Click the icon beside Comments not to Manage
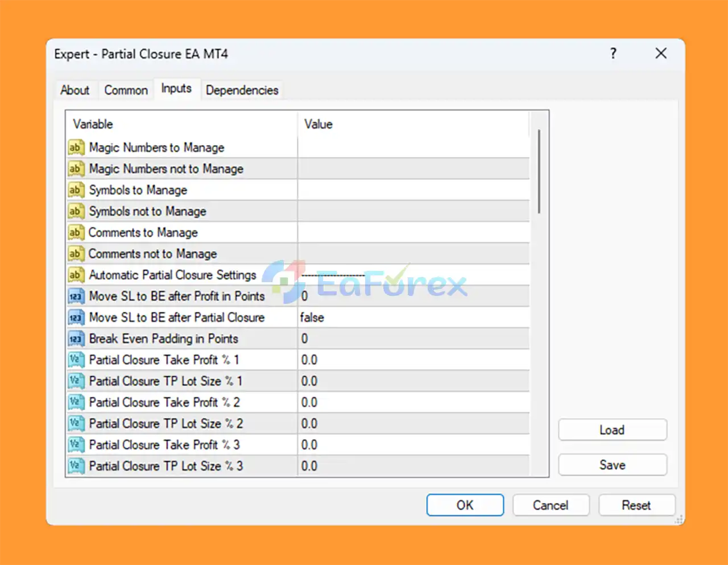Viewport: 728px width, 565px height. click(75, 254)
